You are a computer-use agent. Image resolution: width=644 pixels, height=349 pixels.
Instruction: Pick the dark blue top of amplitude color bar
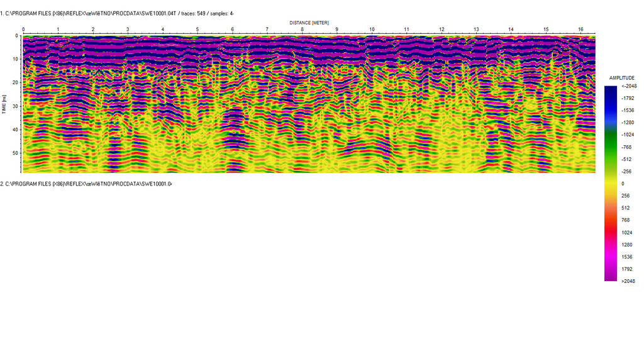click(x=610, y=89)
